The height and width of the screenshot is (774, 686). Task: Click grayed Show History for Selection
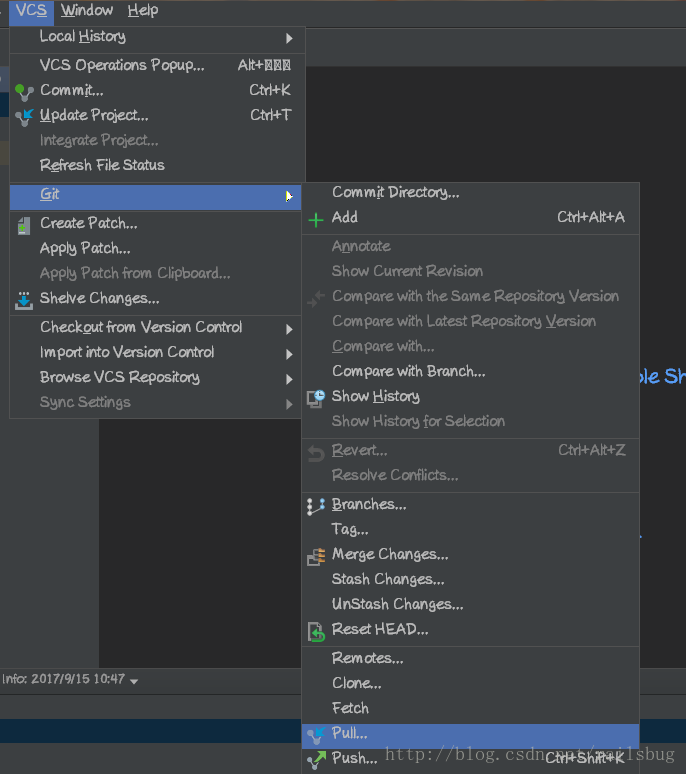point(471,421)
